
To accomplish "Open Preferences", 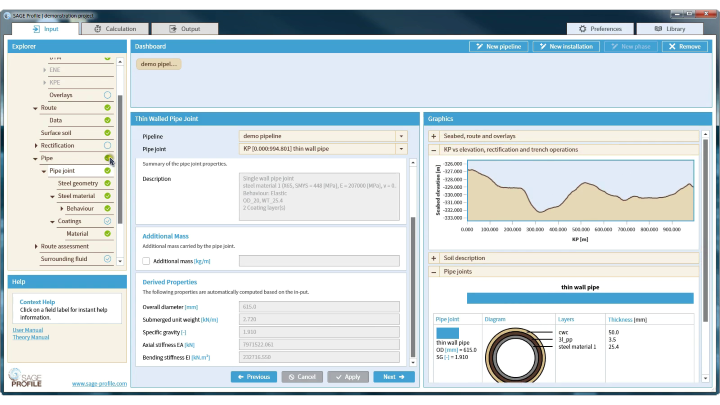I will coord(600,29).
